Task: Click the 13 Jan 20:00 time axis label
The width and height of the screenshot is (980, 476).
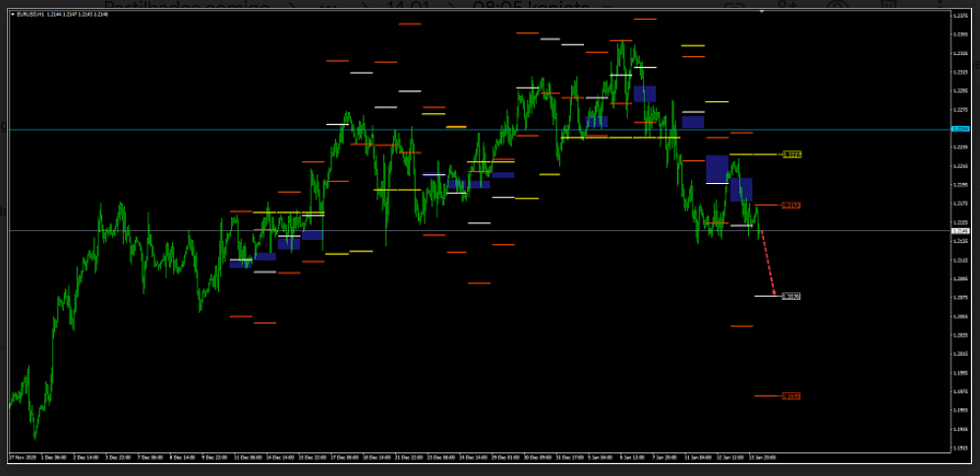Action: pos(761,457)
